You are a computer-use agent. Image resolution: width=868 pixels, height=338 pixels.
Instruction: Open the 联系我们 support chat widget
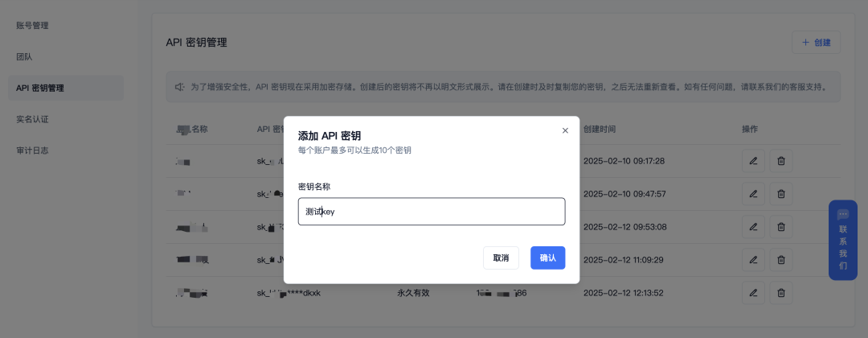[x=842, y=240]
